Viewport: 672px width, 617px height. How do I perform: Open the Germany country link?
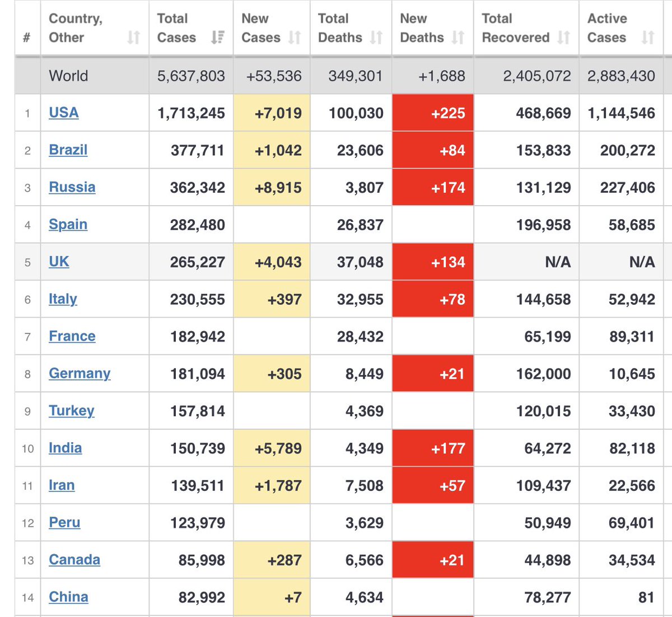coord(80,374)
